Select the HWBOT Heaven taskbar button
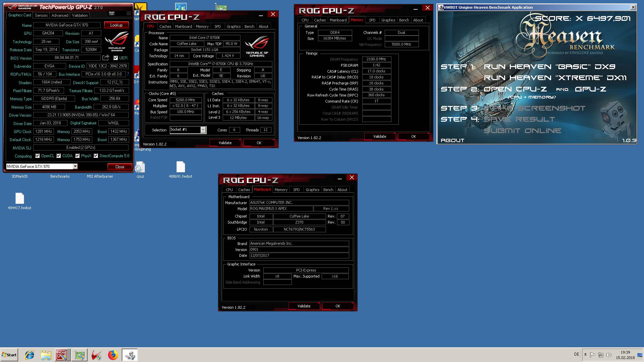This screenshot has height=362, width=644. coord(129,355)
